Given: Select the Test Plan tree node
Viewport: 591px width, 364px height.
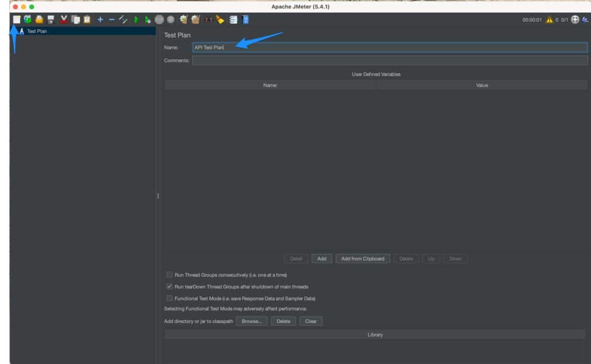Looking at the screenshot, I should [37, 31].
